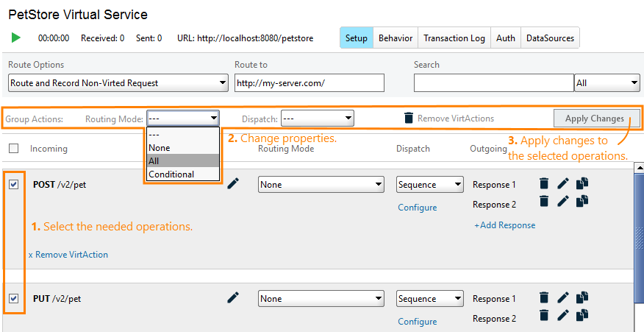
Task: Click the x Remove VirtAction link
Action: 68,255
